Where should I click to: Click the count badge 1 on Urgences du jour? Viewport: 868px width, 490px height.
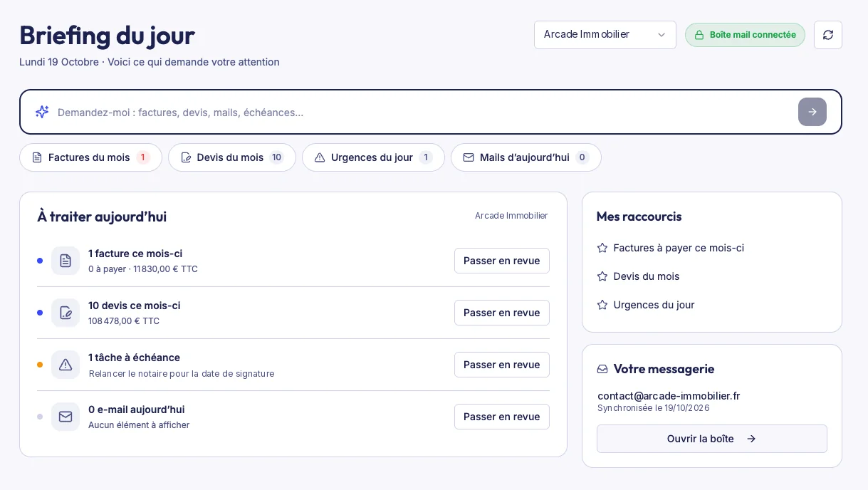426,157
